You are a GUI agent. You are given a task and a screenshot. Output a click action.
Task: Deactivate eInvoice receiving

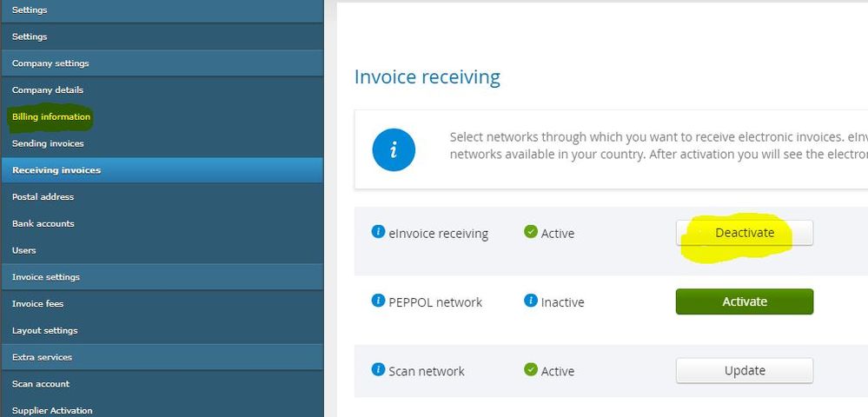744,233
